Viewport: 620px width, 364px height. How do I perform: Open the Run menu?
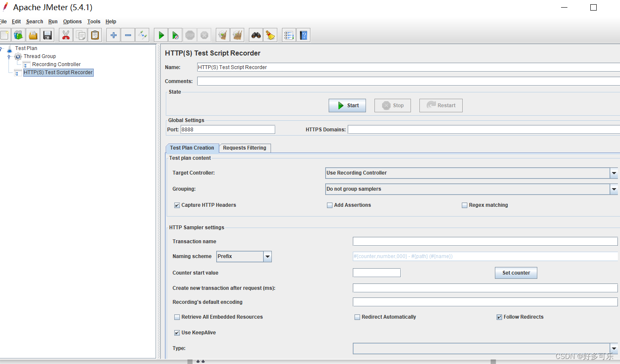pyautogui.click(x=53, y=22)
